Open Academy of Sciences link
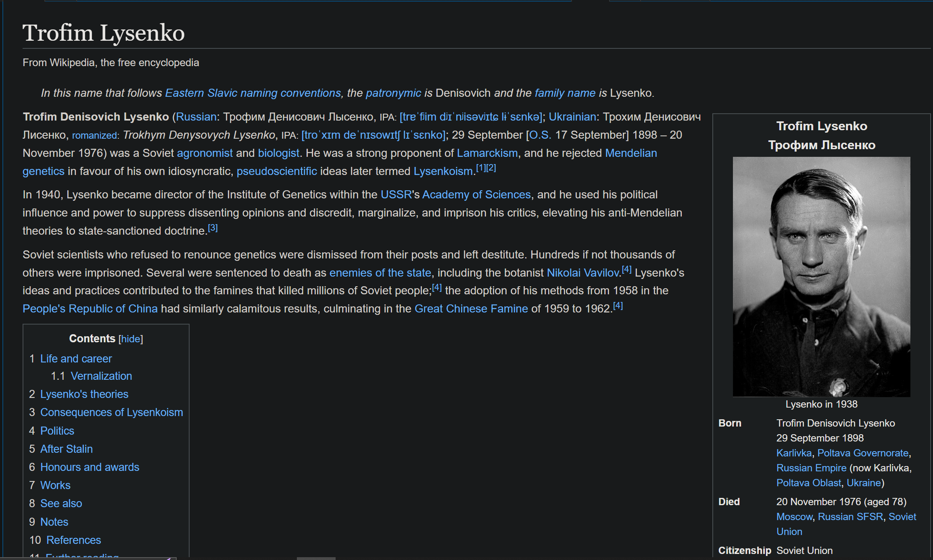 click(476, 195)
